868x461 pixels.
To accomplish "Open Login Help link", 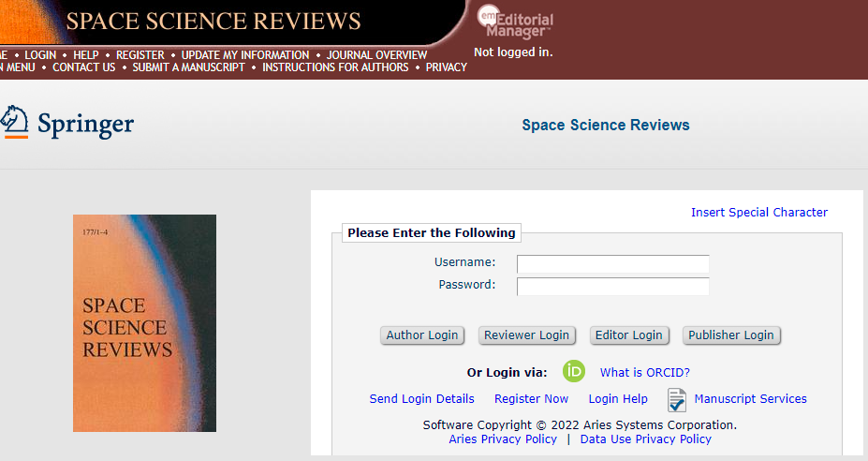I will point(617,399).
